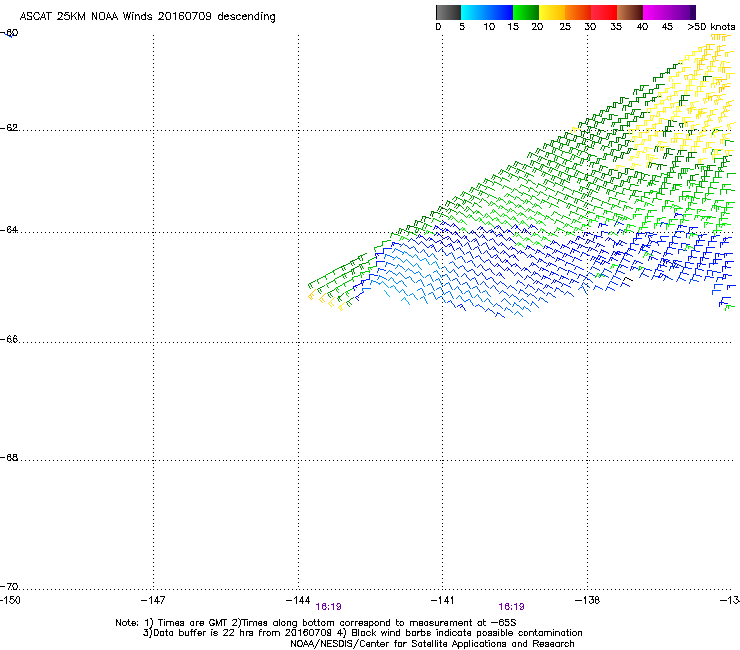Screen dimensions: 740x650
Task: Click the red 30–35 knots color segment
Action: coord(604,12)
